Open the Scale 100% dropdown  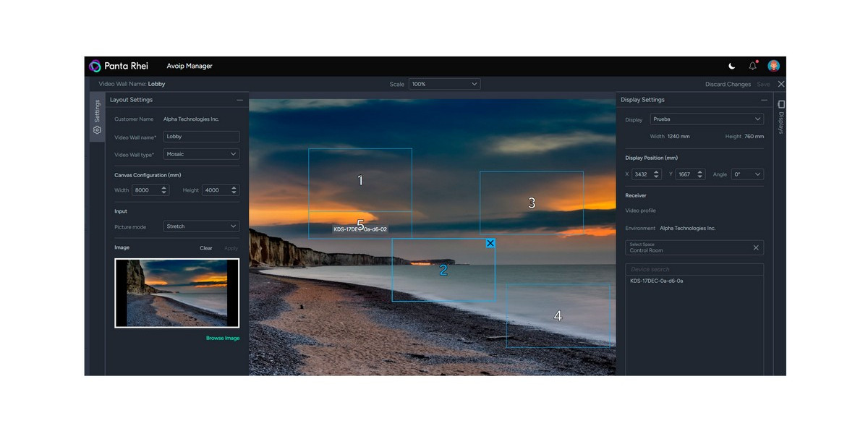(444, 84)
